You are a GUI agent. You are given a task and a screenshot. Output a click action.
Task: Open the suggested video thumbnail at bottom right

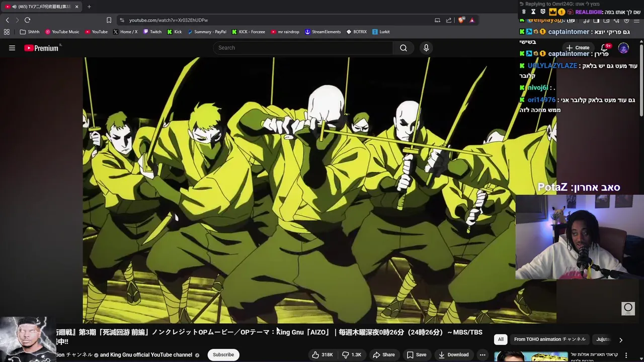(x=530, y=357)
